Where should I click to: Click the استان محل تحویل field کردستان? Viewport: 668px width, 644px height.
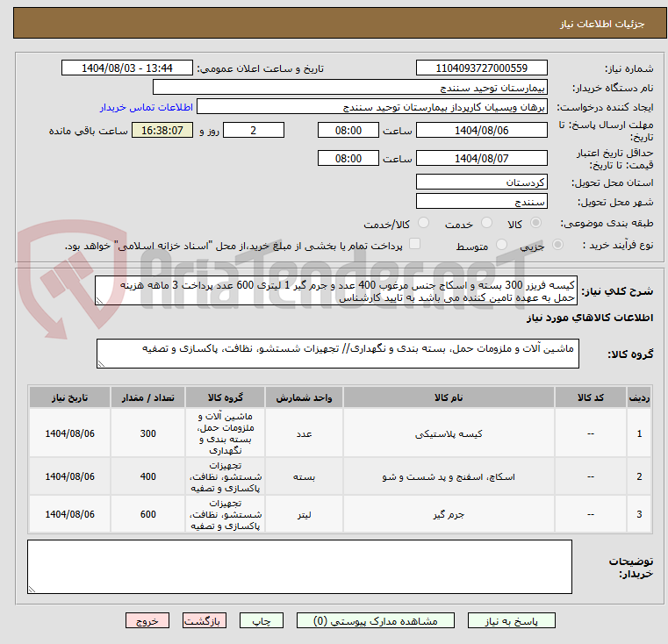pos(481,182)
